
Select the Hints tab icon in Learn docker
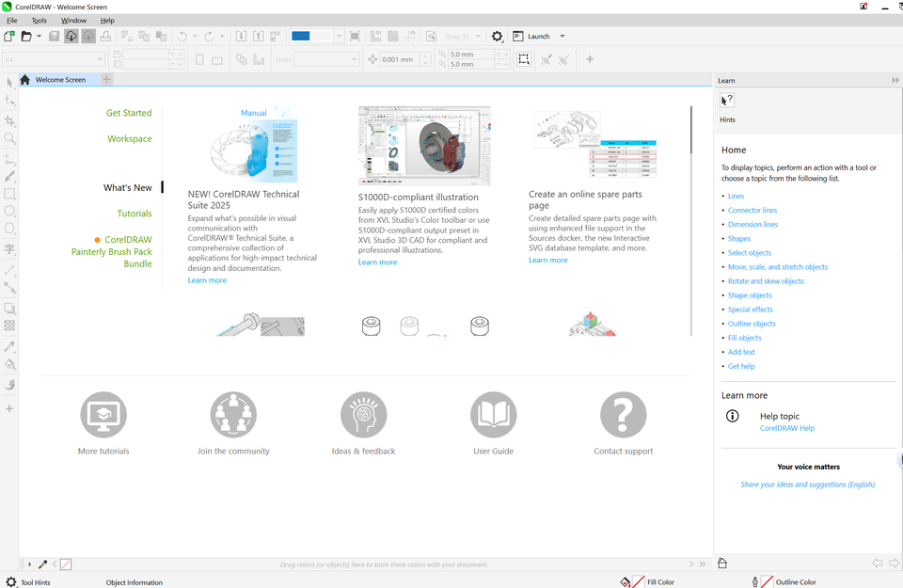tap(727, 101)
